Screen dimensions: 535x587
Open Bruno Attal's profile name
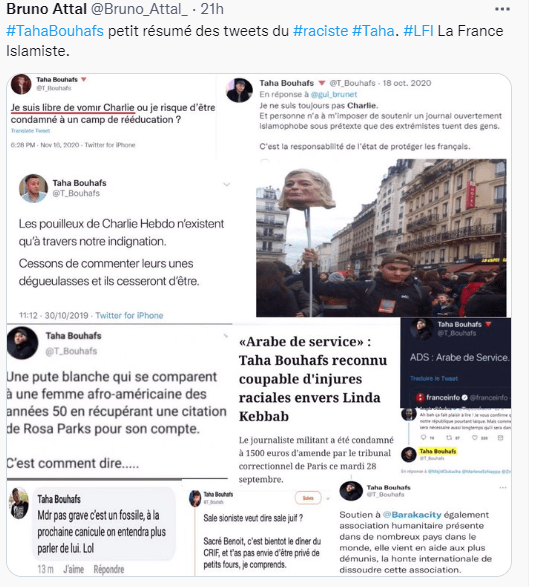[46, 9]
